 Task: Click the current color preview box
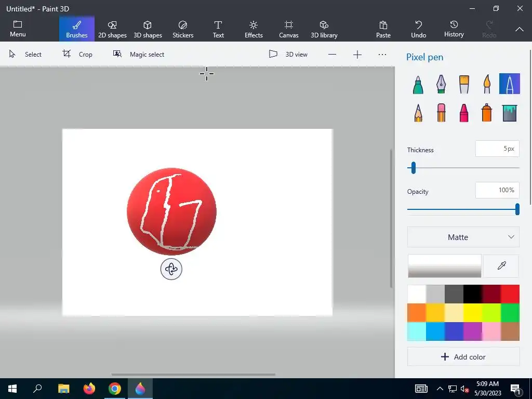click(x=445, y=265)
